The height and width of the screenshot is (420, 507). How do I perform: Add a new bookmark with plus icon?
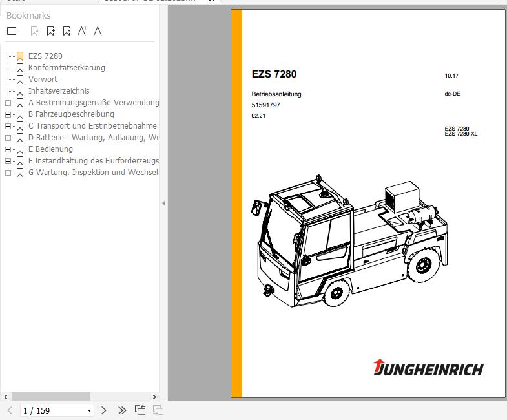[50, 31]
